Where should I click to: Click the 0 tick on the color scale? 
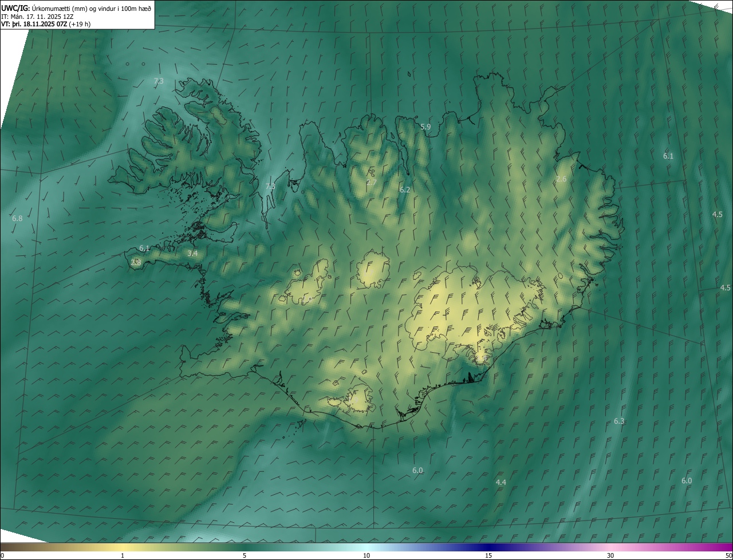pyautogui.click(x=2, y=555)
